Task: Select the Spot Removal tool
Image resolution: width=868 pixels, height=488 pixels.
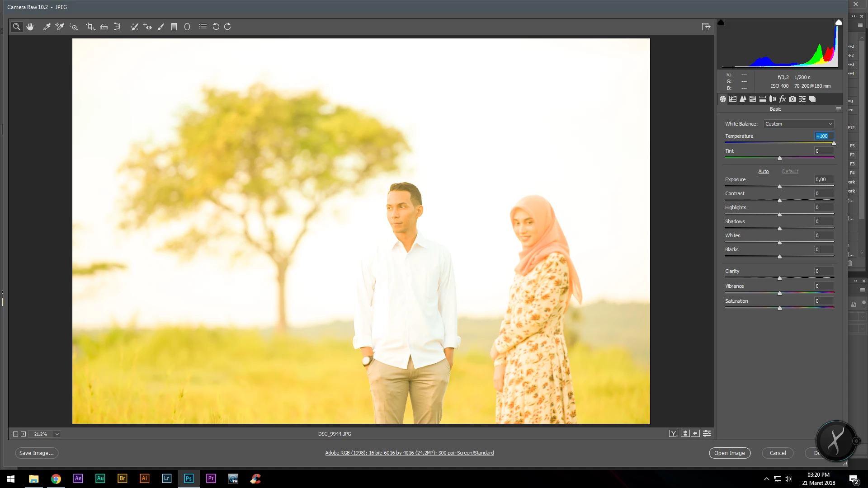Action: [134, 27]
